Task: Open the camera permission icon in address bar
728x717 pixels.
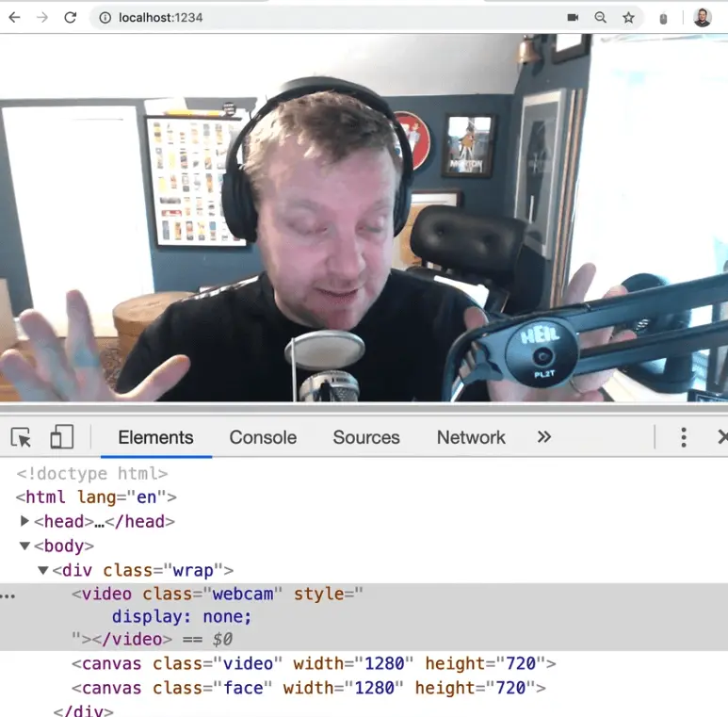Action: coord(573,18)
